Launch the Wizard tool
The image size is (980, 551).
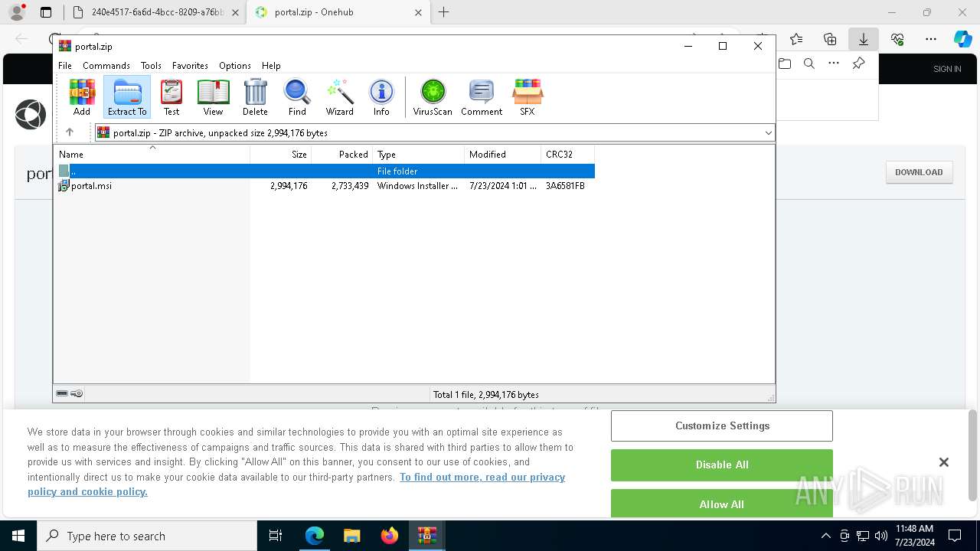click(x=339, y=97)
